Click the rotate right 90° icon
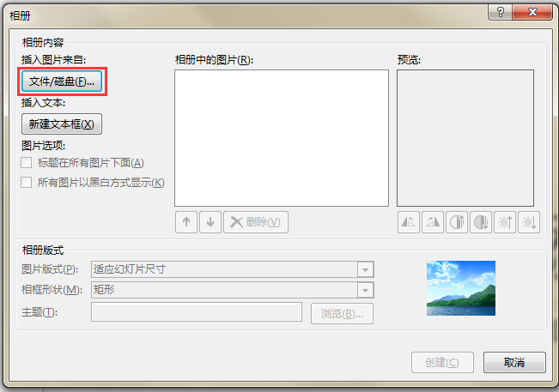559x392 pixels. coord(433,222)
